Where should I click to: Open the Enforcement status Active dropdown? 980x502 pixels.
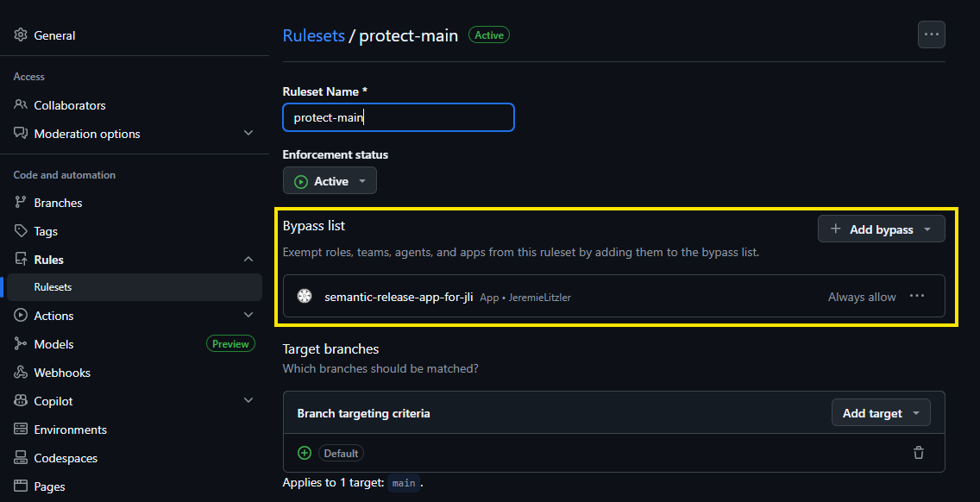[330, 180]
